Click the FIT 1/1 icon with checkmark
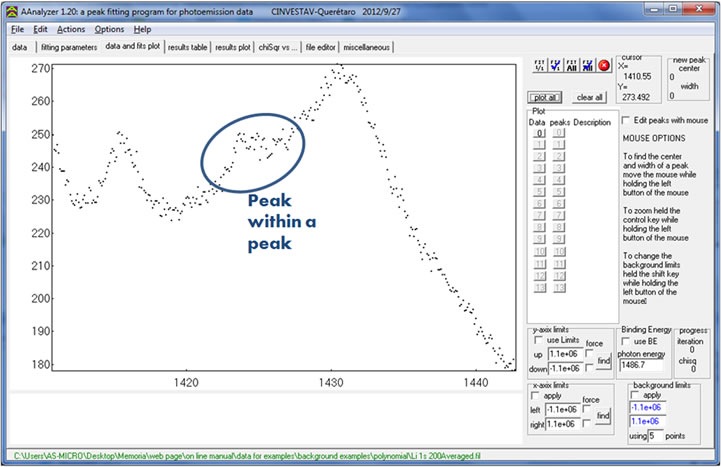The height and width of the screenshot is (467, 721). click(x=556, y=67)
